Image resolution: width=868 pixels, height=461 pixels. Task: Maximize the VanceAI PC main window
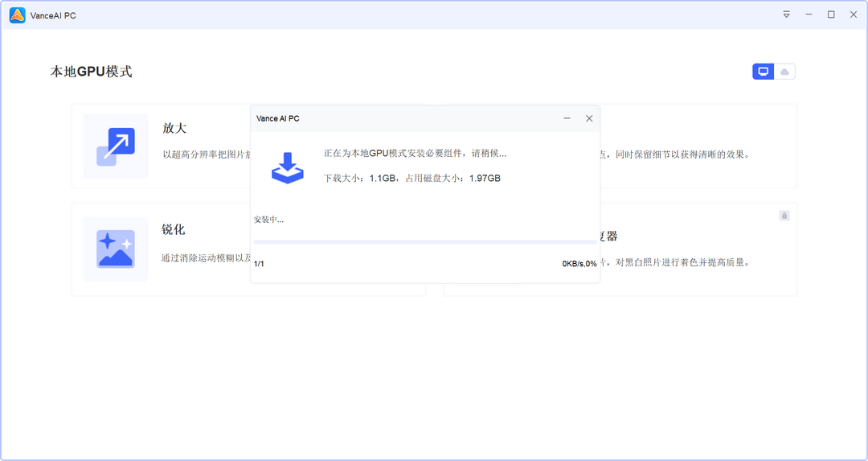(831, 14)
